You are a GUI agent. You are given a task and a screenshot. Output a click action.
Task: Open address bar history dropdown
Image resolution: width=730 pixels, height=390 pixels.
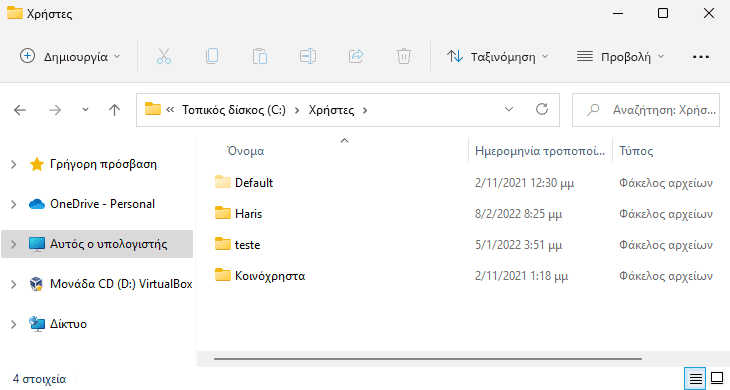click(509, 109)
